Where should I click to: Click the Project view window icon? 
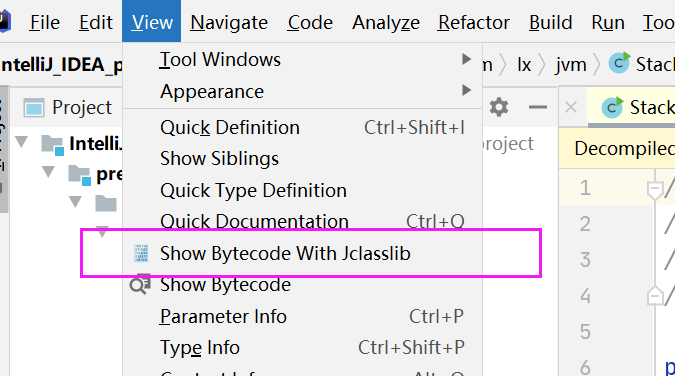pyautogui.click(x=34, y=108)
